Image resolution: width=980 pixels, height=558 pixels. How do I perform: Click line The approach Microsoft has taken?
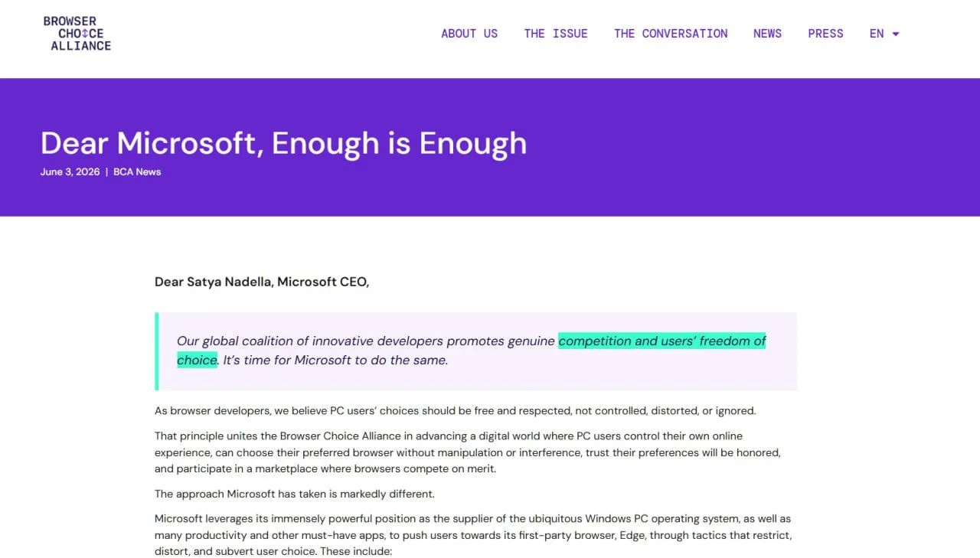pyautogui.click(x=295, y=494)
